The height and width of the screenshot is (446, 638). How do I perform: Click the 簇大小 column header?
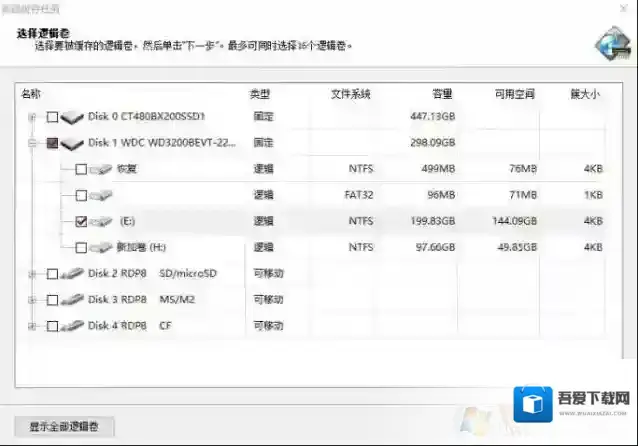585,94
